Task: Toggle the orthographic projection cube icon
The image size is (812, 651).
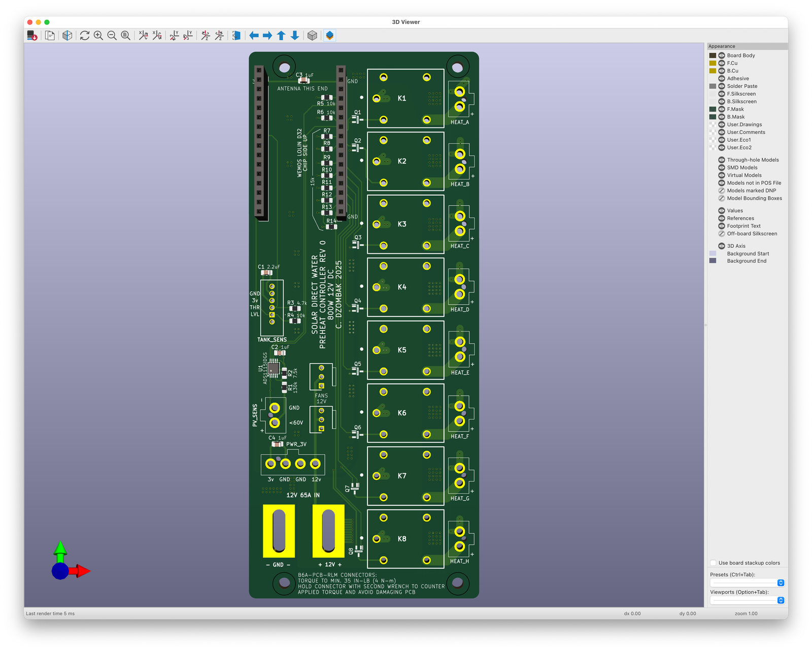Action: pos(313,36)
